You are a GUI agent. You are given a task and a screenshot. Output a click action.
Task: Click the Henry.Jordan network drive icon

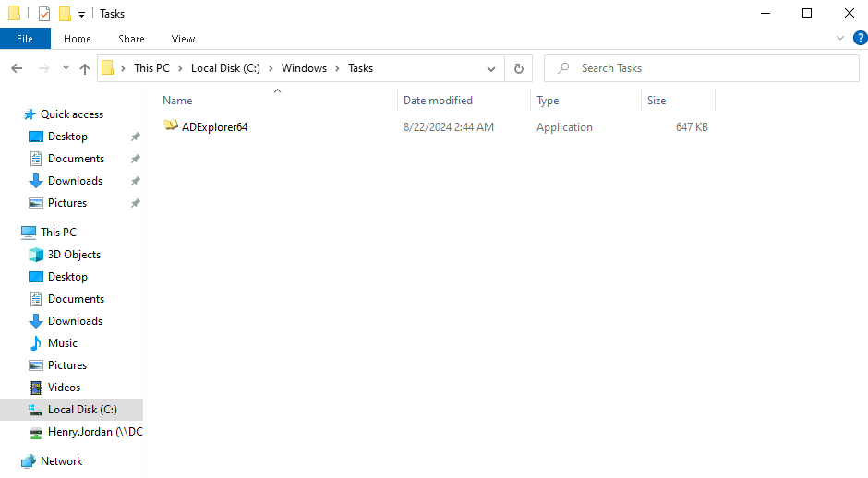35,432
